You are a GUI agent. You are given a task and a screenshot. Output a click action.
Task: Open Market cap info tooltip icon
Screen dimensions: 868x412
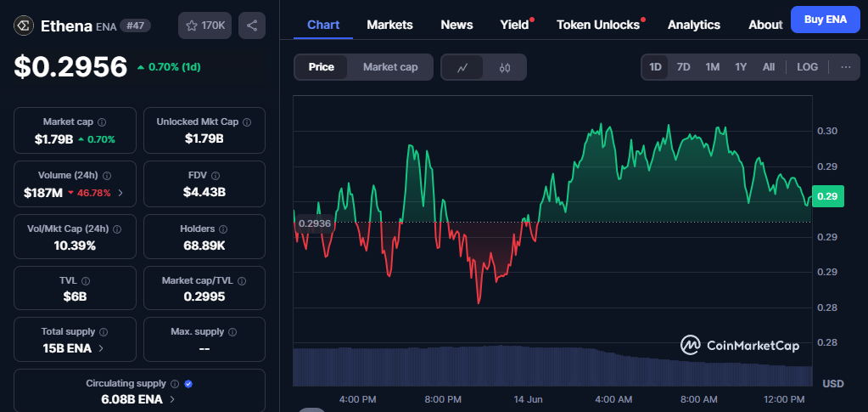tap(103, 122)
